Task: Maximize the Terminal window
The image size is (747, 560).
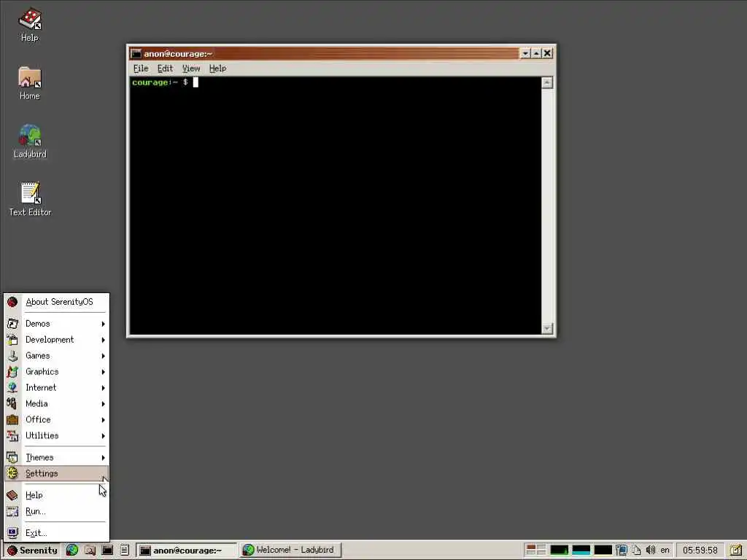Action: 536,53
